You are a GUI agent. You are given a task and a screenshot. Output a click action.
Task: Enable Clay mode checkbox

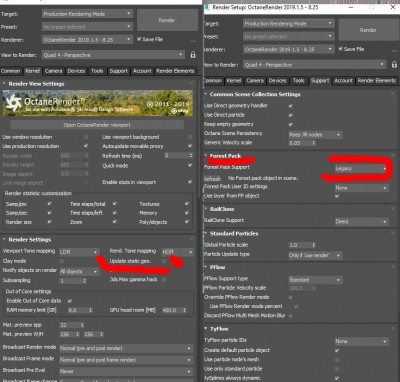[x=62, y=261]
